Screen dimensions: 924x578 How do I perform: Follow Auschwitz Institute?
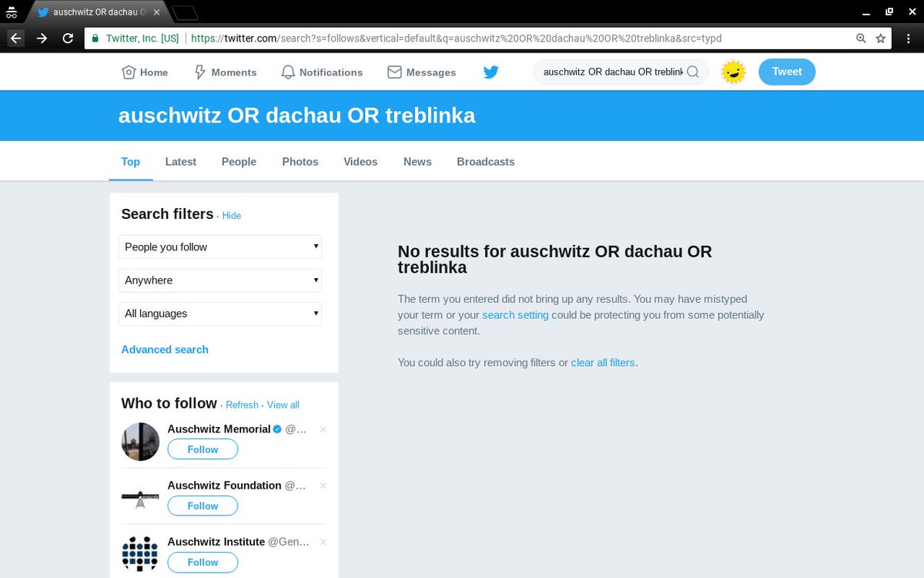click(x=203, y=563)
